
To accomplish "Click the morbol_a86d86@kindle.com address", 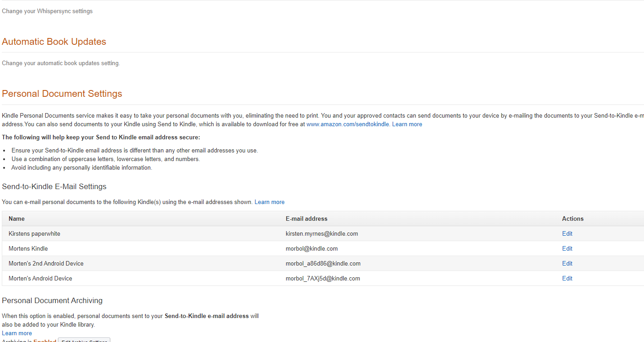I will [x=323, y=263].
